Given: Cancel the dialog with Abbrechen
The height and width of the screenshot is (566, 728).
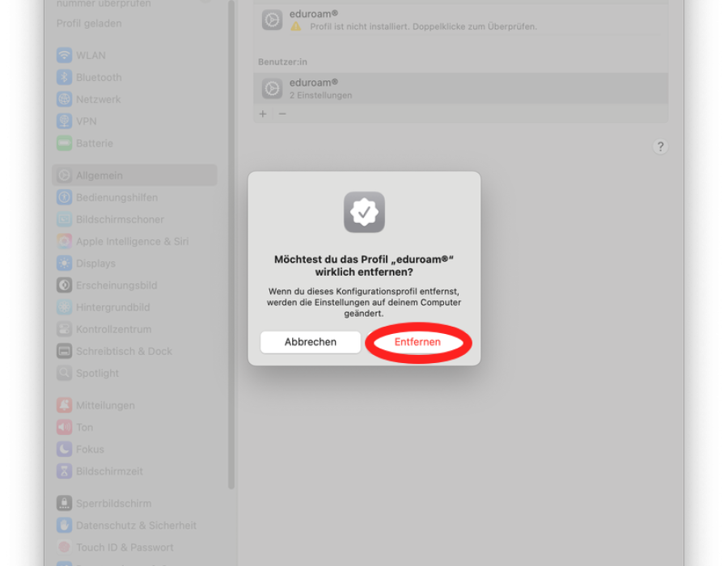Looking at the screenshot, I should click(310, 342).
